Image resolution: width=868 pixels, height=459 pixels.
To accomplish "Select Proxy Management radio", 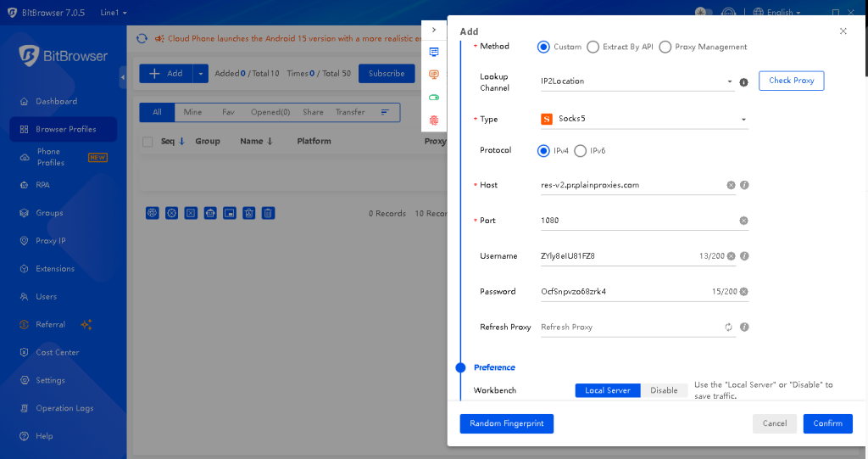I will point(665,48).
